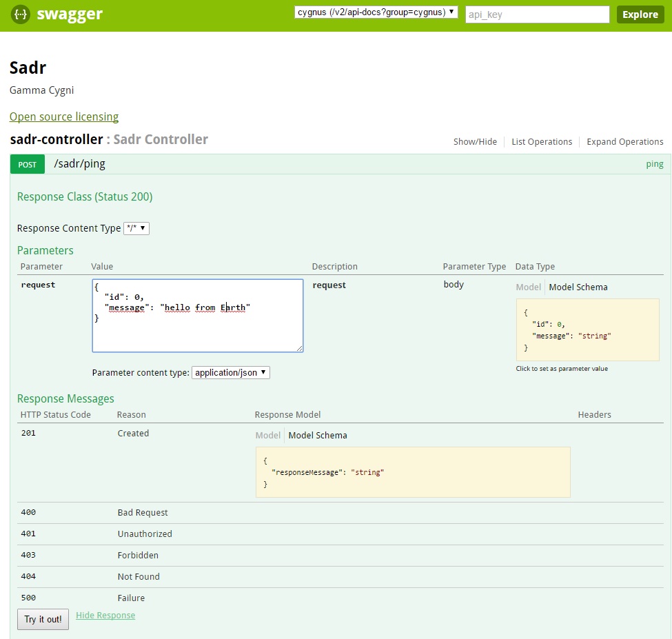The image size is (672, 639).
Task: Click the sadr-controller heading link
Action: (x=57, y=139)
